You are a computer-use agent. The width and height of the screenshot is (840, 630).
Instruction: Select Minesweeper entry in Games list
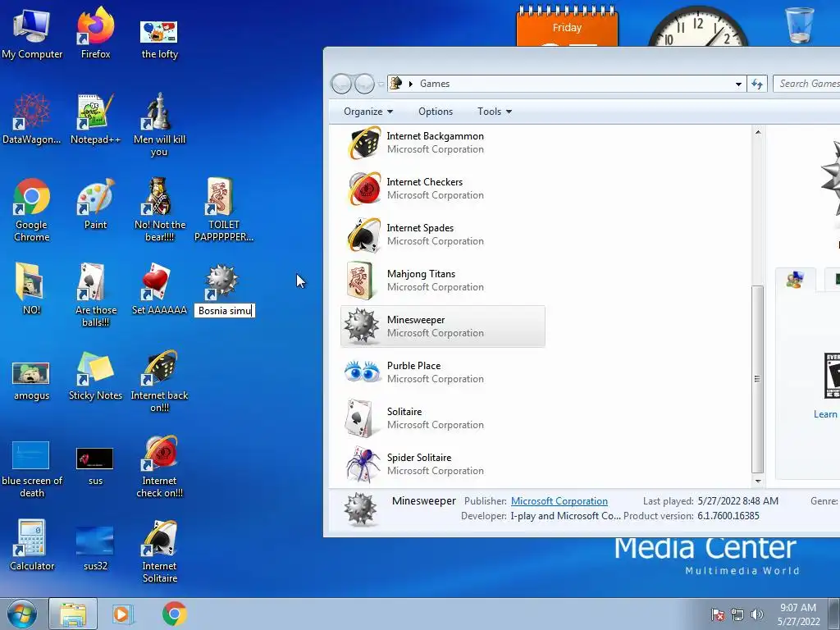(442, 326)
